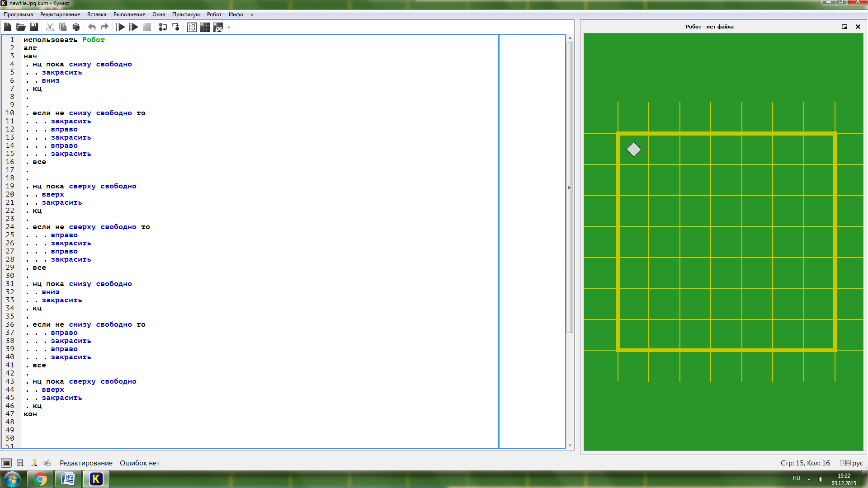Viewport: 868px width, 488px height.
Task: Open the folder dropdown in status bar
Action: 33,463
